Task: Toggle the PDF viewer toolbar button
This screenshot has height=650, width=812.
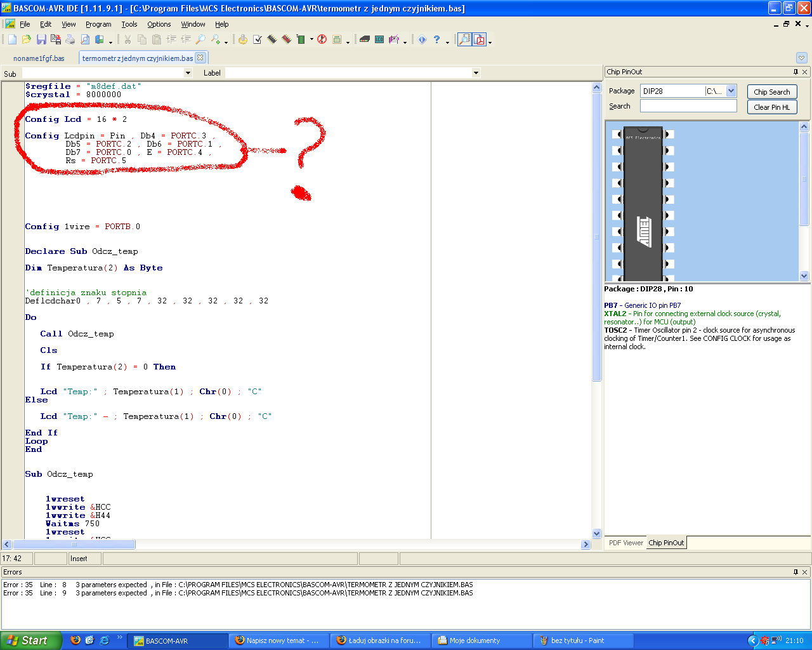Action: (x=480, y=39)
